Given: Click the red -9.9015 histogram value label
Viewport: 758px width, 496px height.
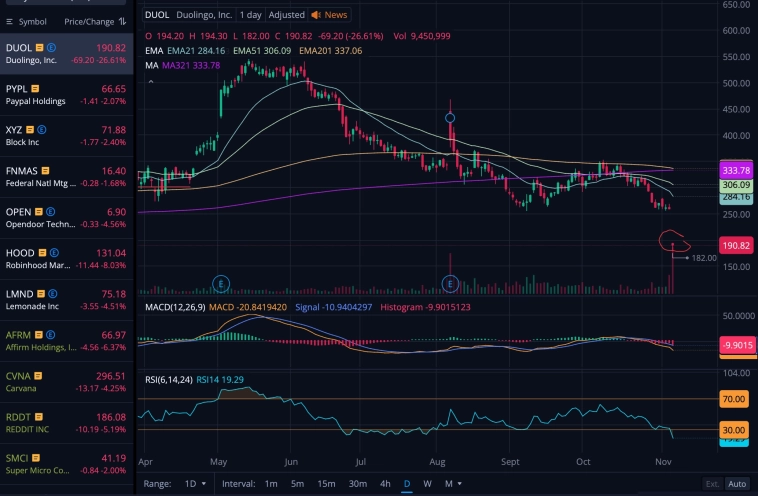Looking at the screenshot, I should coord(737,345).
